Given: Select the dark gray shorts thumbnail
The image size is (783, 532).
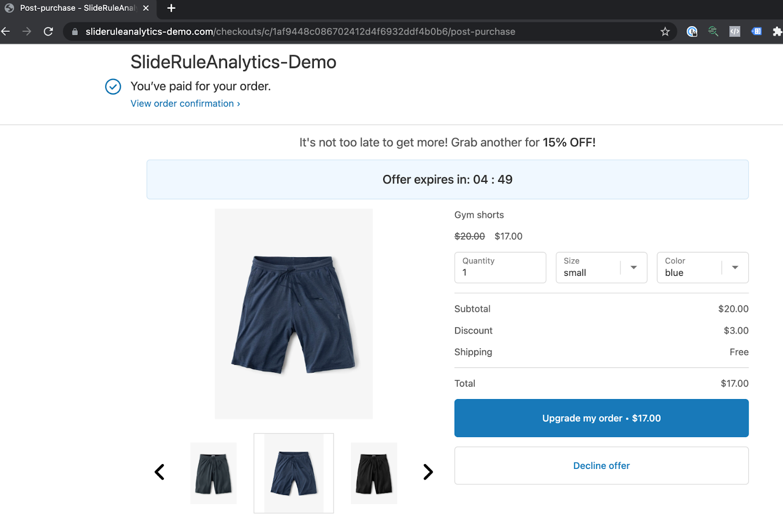Looking at the screenshot, I should pos(213,473).
